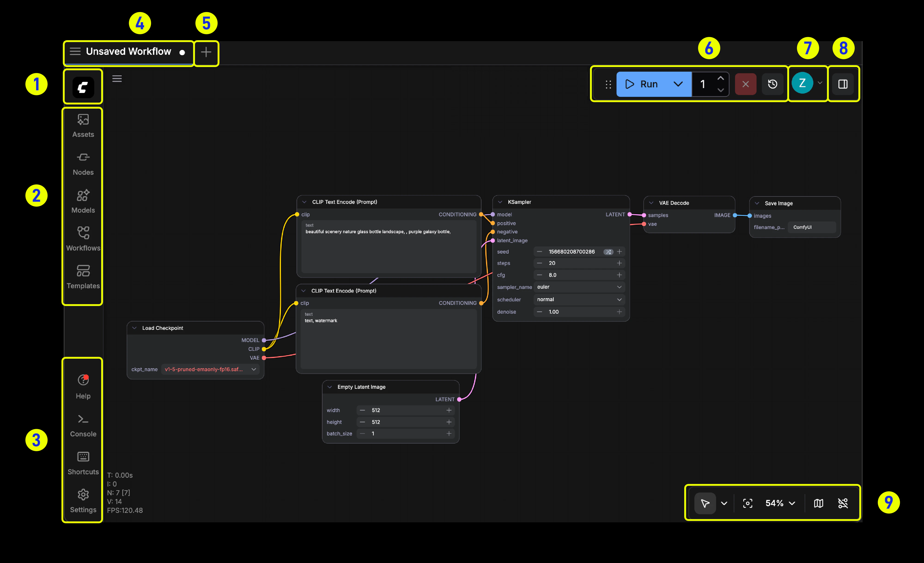
Task: Select the Unsaved Workflow tab
Action: pyautogui.click(x=128, y=51)
